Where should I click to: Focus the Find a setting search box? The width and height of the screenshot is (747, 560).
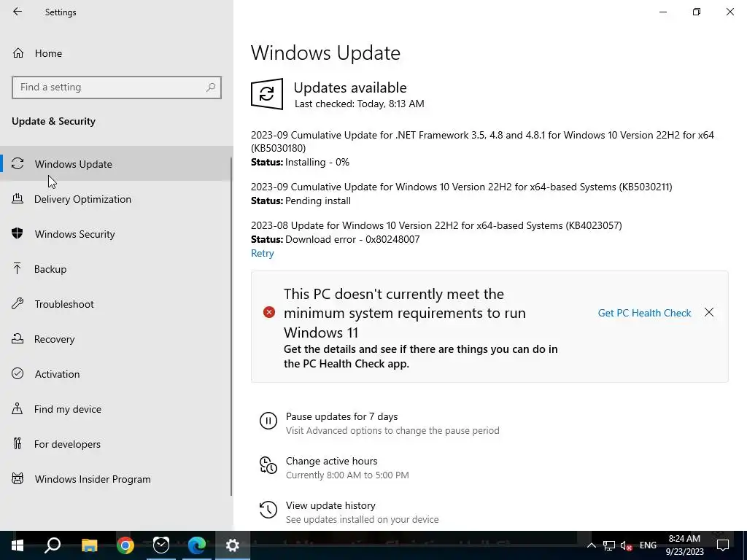click(117, 87)
